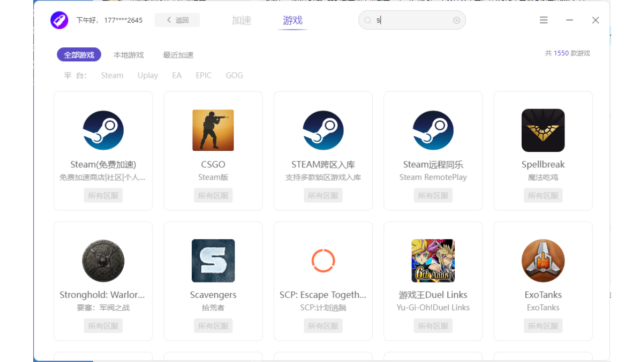Minimize the accelerator window
Screen dimensions: 644x362
[570, 20]
